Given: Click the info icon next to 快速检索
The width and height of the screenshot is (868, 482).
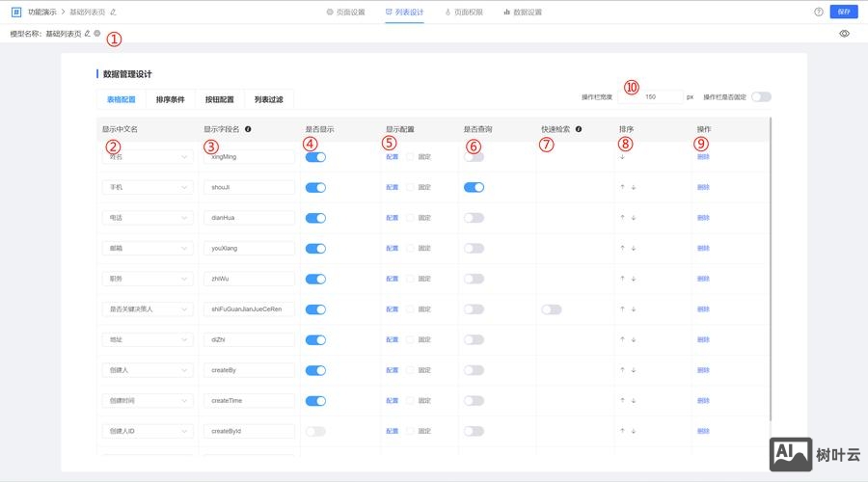Looking at the screenshot, I should [578, 128].
